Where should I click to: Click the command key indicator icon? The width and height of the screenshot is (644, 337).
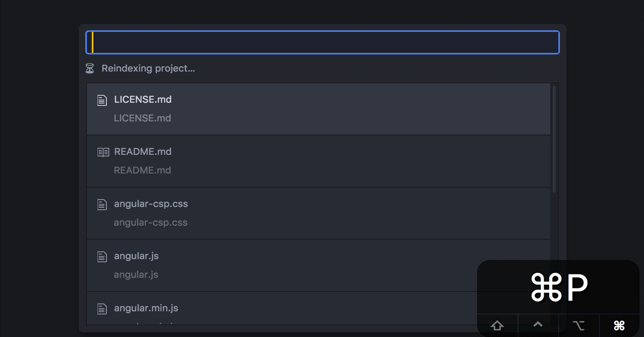(x=619, y=326)
